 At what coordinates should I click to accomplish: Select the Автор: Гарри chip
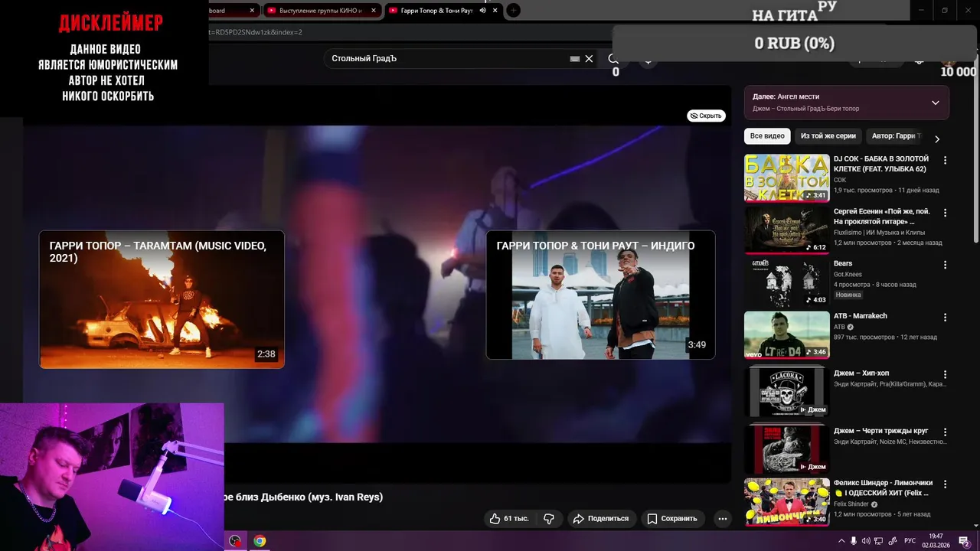point(896,136)
